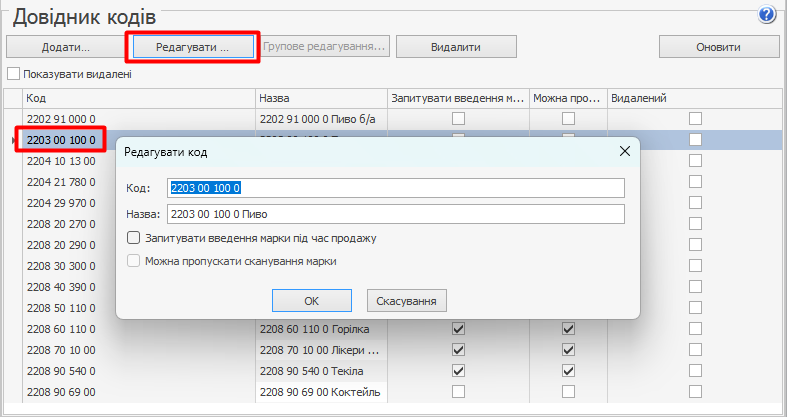Viewport: 787px width, 417px height.
Task: Click the Код input field
Action: point(395,188)
